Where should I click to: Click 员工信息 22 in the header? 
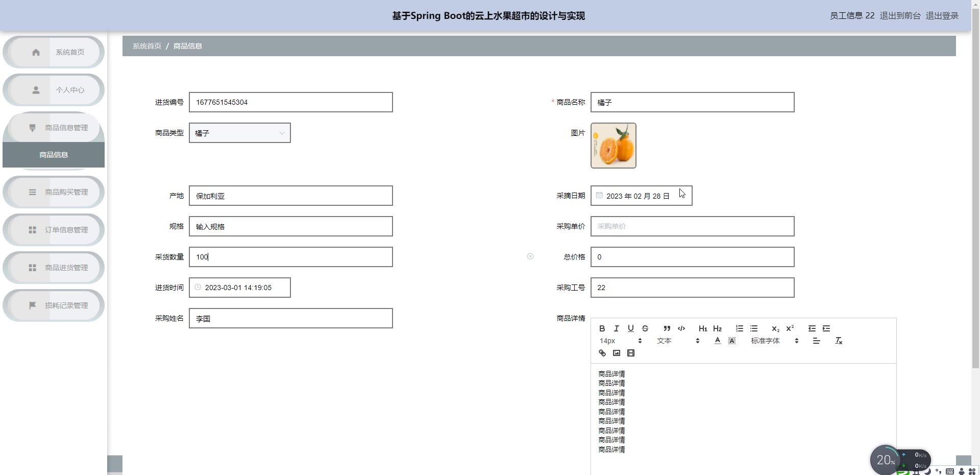click(852, 16)
